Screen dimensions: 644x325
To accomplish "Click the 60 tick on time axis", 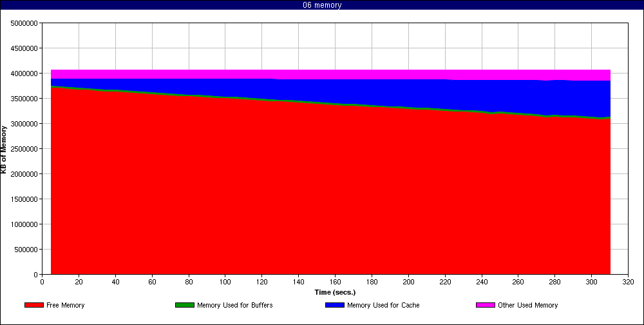I will (x=152, y=282).
